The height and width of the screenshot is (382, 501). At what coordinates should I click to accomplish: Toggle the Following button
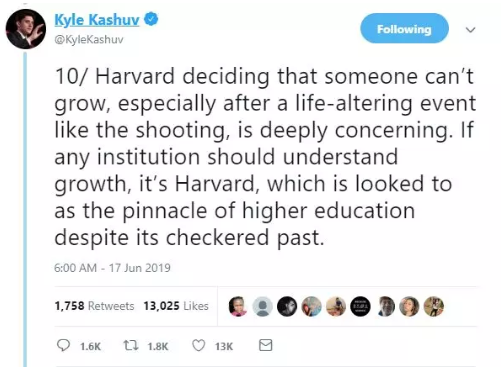coord(404,29)
